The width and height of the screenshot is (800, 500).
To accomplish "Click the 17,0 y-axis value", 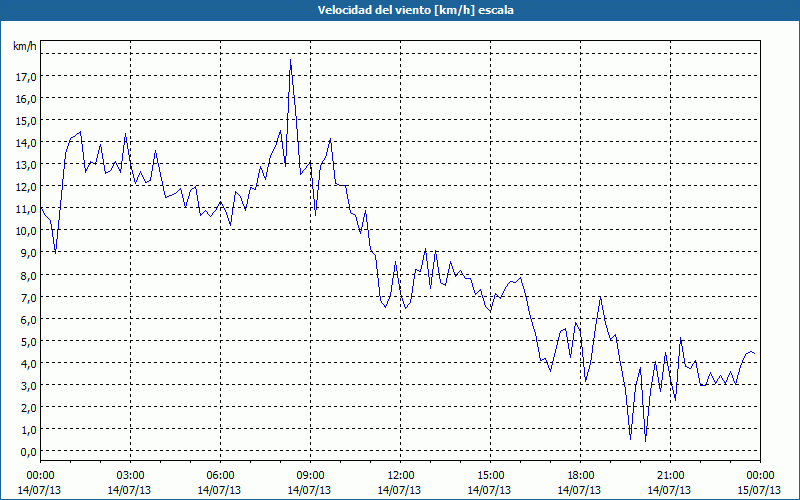I will pyautogui.click(x=26, y=77).
